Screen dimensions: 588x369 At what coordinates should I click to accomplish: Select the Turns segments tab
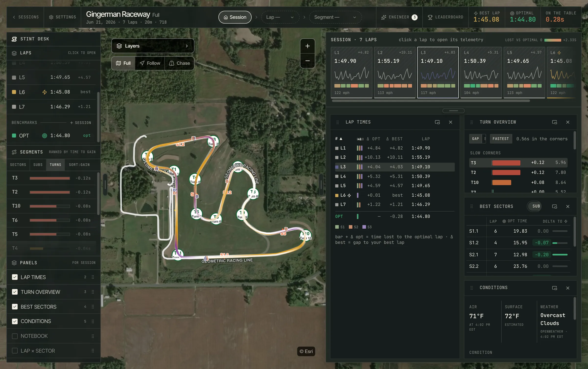pos(55,165)
